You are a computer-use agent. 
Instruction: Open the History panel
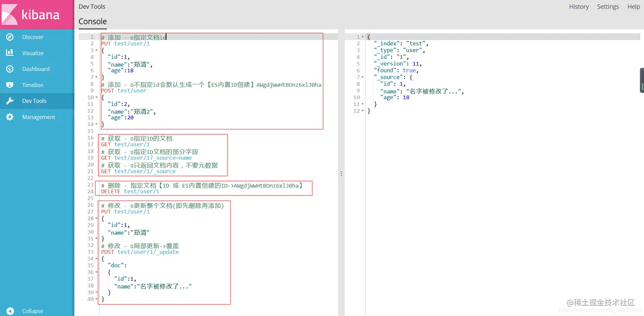pyautogui.click(x=579, y=6)
